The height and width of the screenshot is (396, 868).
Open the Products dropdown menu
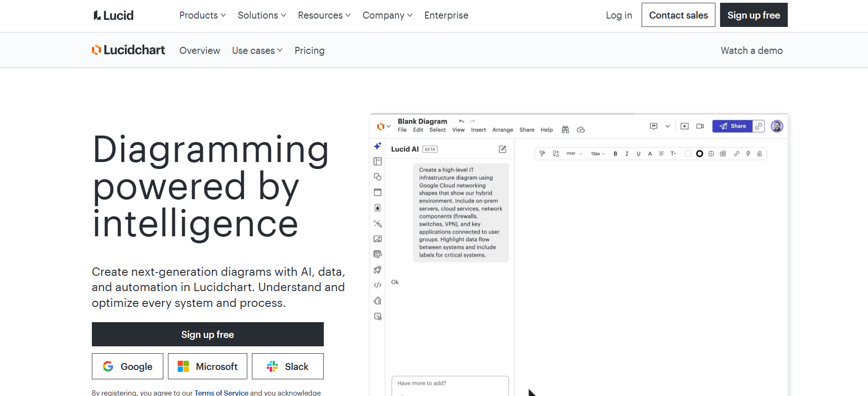[x=203, y=15]
